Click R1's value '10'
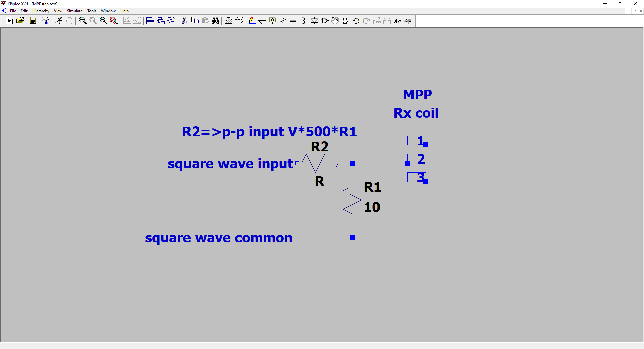Image resolution: width=644 pixels, height=349 pixels. pos(372,207)
